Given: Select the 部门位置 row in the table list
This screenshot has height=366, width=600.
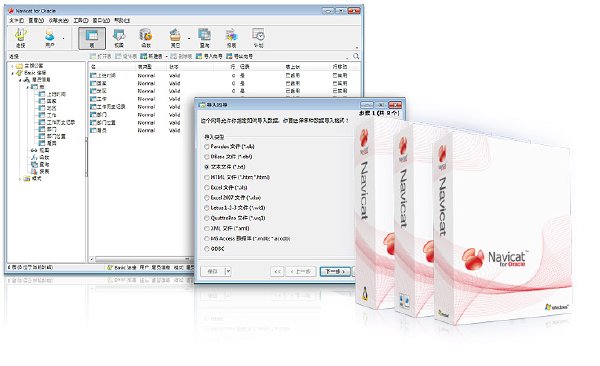Looking at the screenshot, I should click(103, 123).
